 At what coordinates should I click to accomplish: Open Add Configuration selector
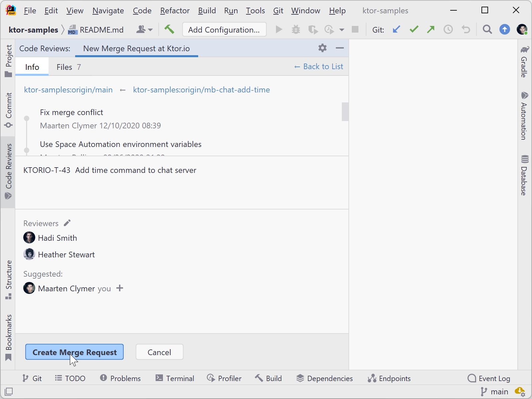coord(224,30)
